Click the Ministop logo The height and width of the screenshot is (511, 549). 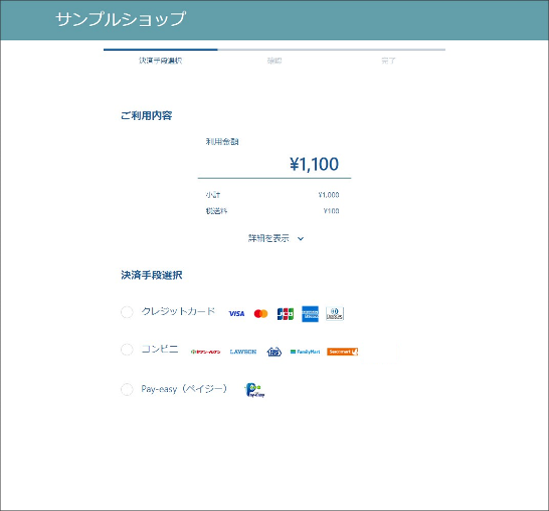pyautogui.click(x=274, y=352)
